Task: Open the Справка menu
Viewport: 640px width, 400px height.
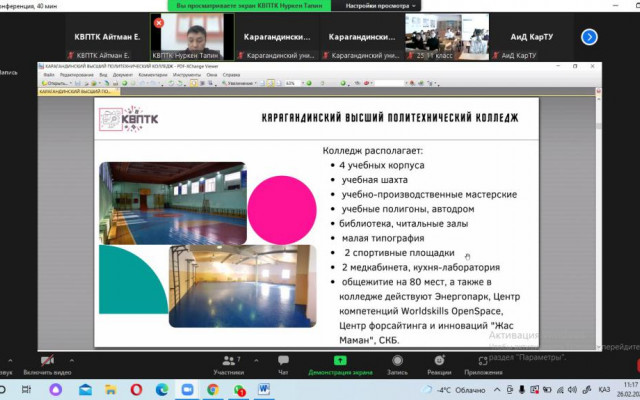Action: click(x=231, y=75)
